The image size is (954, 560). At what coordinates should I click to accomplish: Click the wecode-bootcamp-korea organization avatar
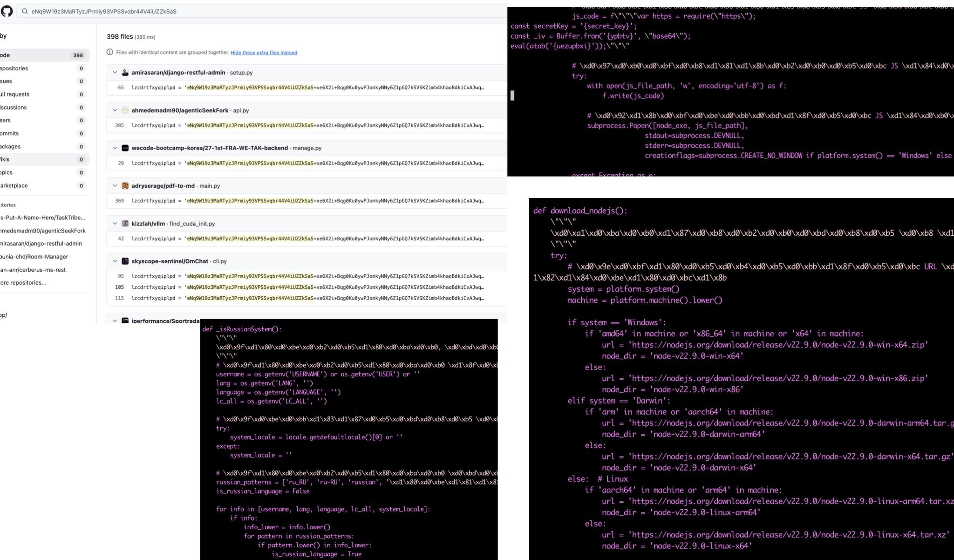click(x=125, y=148)
